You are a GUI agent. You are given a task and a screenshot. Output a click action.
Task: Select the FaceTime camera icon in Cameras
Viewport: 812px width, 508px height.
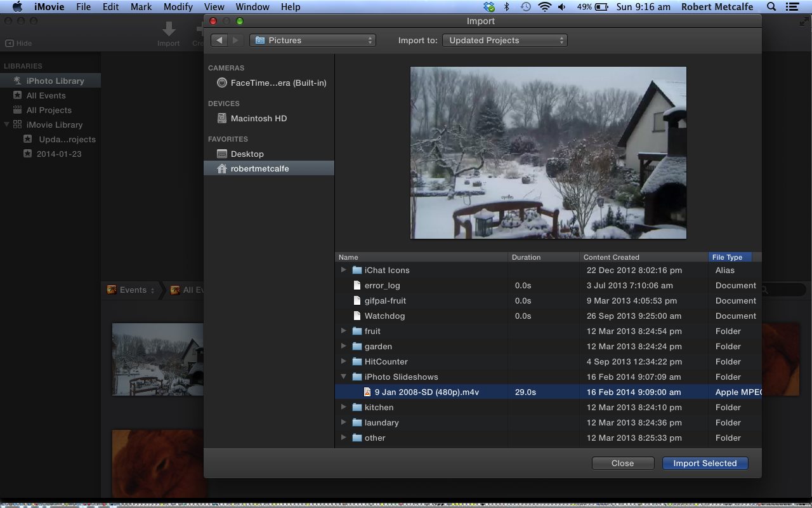[x=221, y=83]
